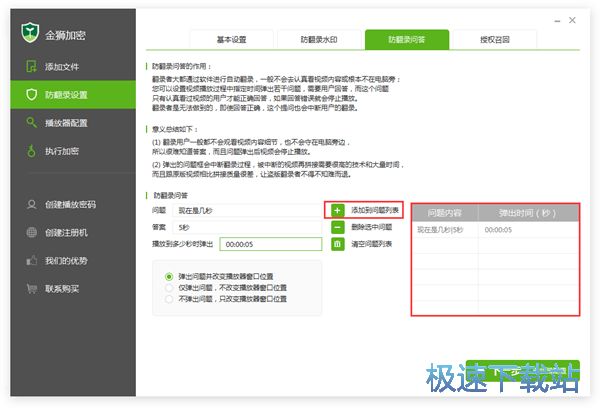Click the 答案 input field containing 5秒
The image size is (600, 408).
coord(247,227)
